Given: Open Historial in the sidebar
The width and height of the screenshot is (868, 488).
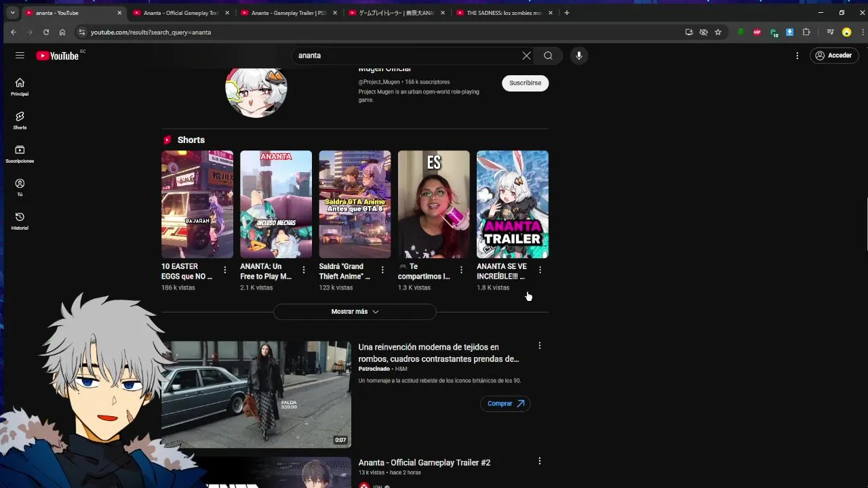Looking at the screenshot, I should tap(20, 221).
